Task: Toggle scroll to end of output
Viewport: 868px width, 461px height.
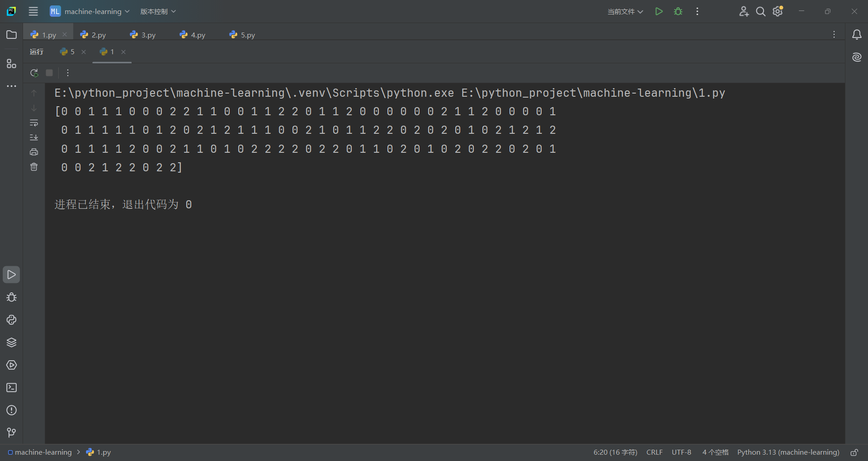Action: (34, 137)
